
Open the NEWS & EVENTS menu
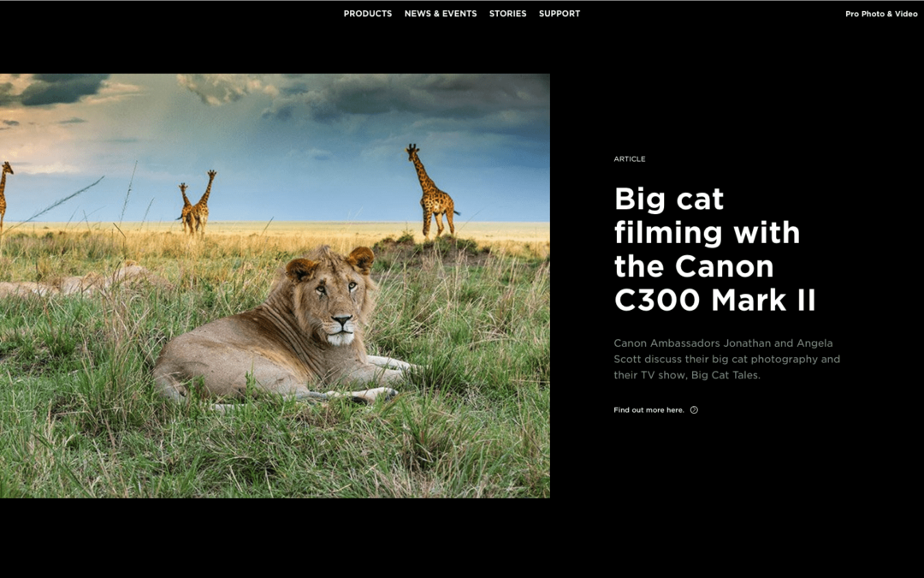coord(441,14)
